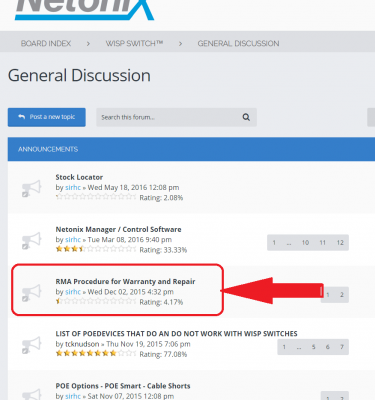Viewport: 375px width, 400px height.
Task: Go to page 1 of POEDEVICES topic
Action: (284, 347)
